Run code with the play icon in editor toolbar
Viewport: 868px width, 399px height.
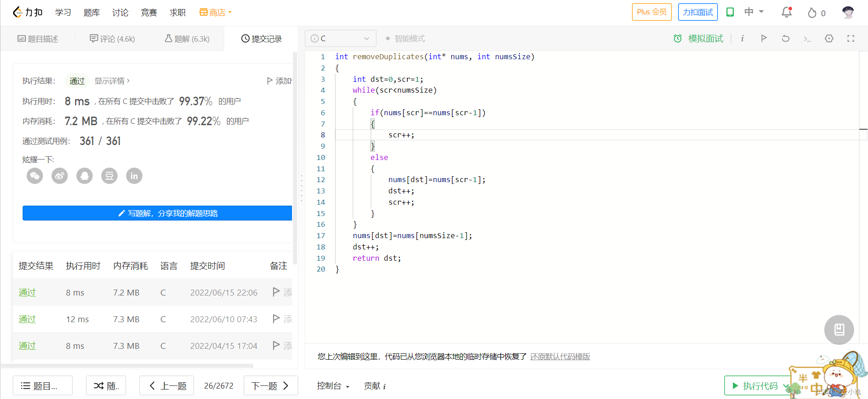(x=764, y=38)
